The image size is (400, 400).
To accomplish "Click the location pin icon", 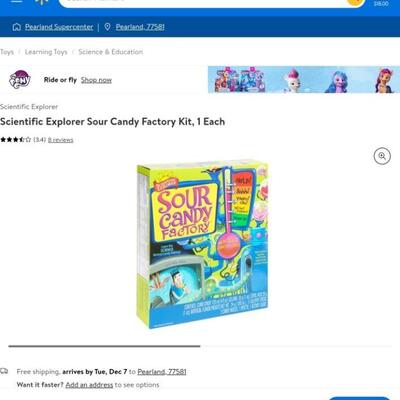I will (x=107, y=27).
